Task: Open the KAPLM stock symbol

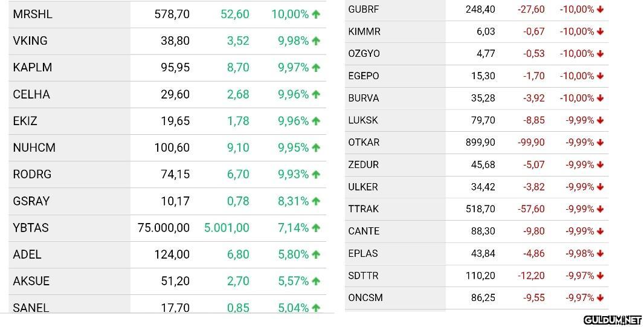Action: coord(32,68)
